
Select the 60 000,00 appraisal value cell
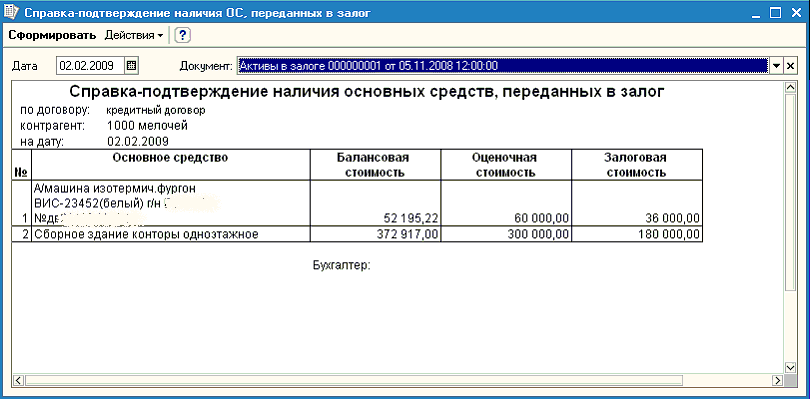coord(506,203)
